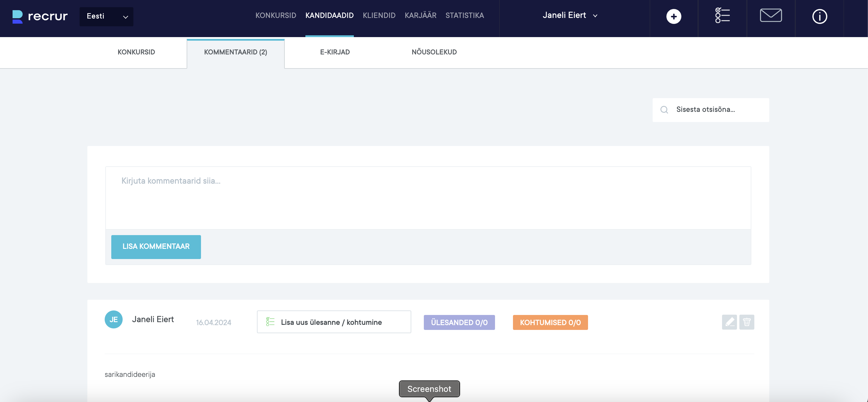Click the search magnifier icon
This screenshot has height=402, width=868.
(x=664, y=110)
